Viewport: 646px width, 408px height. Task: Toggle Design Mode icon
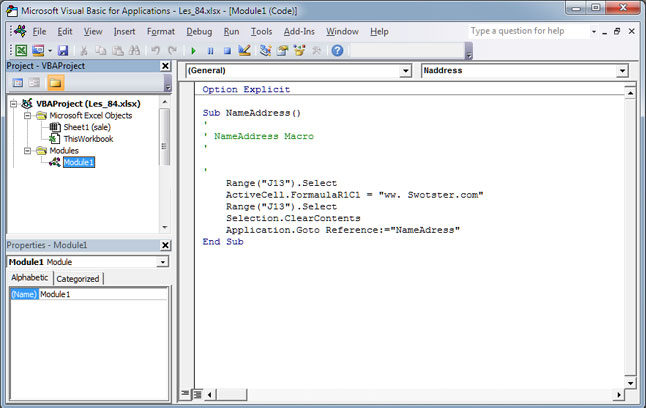click(244, 51)
